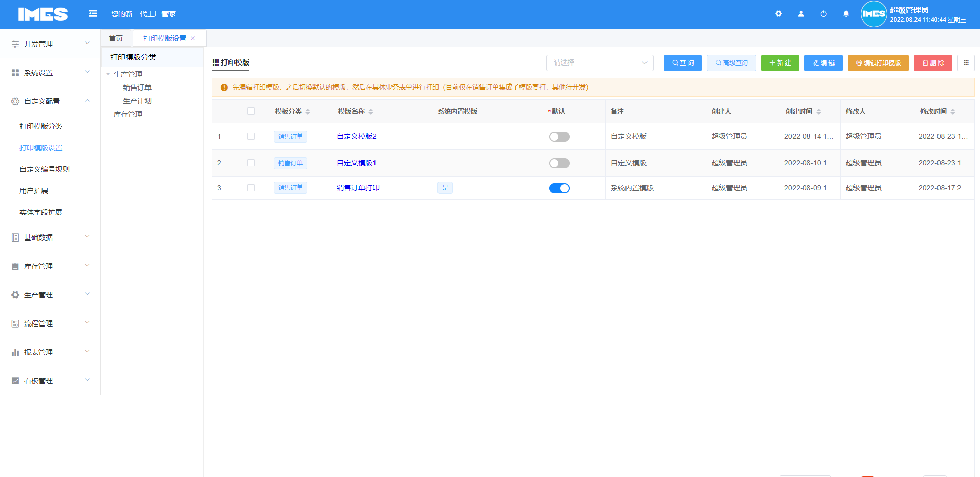Open user profile icon in top bar

801,14
